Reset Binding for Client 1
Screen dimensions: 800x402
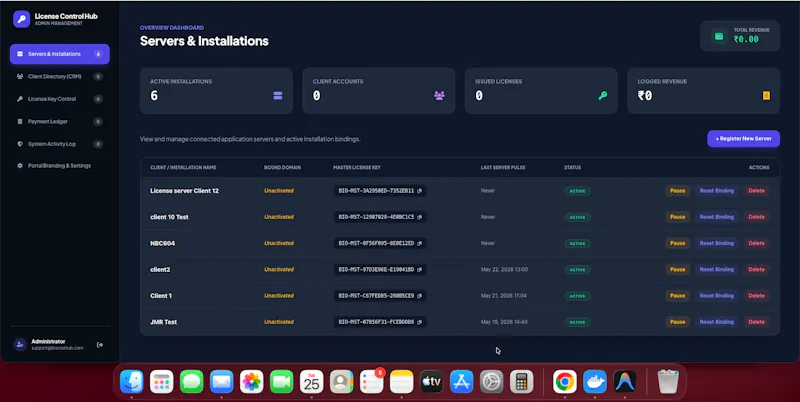tap(716, 296)
